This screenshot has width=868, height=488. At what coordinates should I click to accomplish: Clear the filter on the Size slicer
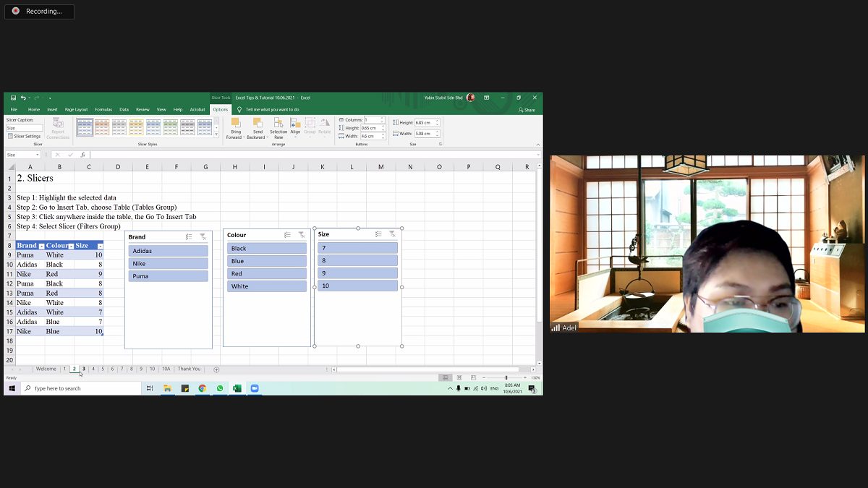pos(392,234)
